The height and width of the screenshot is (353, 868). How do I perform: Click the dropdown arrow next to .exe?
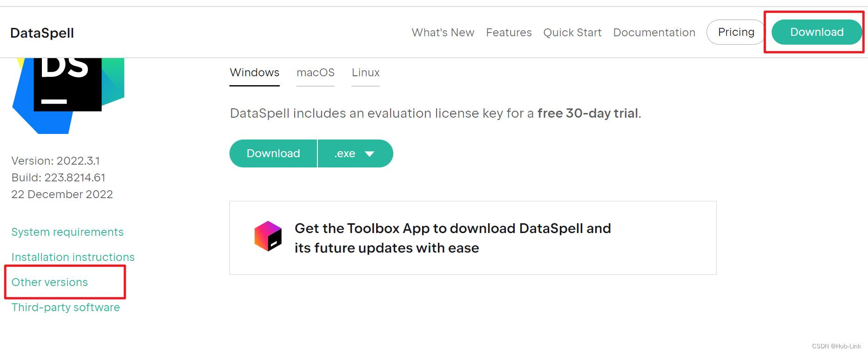(x=370, y=154)
